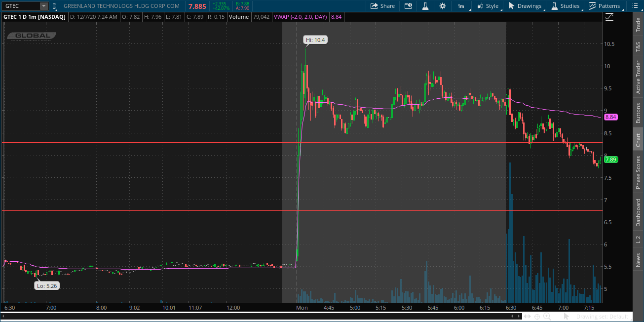This screenshot has width=644, height=322.
Task: Open the Drawing set: Default selector
Action: click(602, 317)
